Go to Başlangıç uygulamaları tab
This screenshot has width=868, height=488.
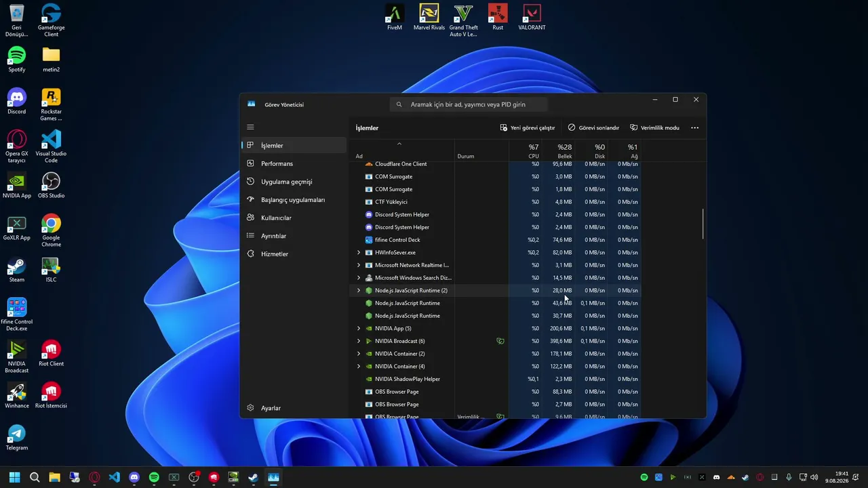(x=294, y=200)
